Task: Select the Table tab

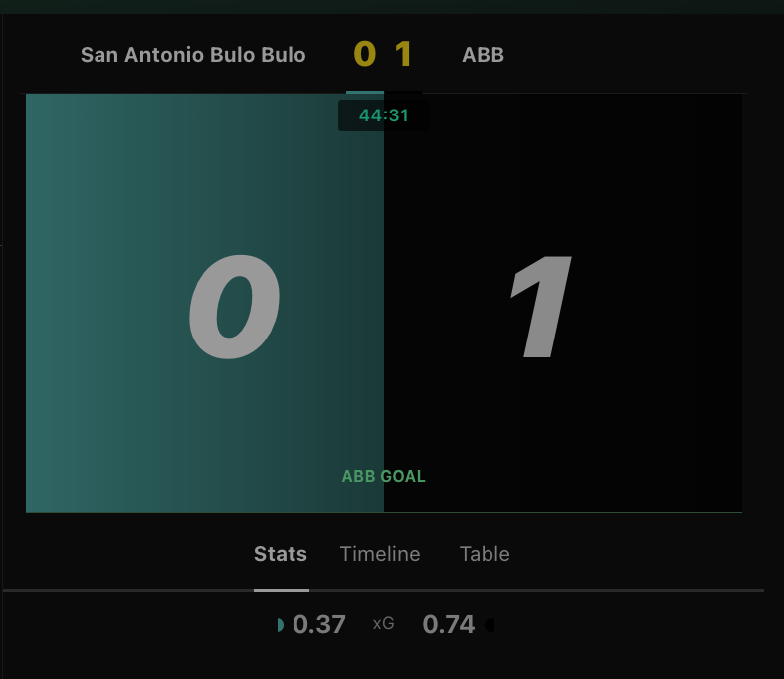Action: 485,554
